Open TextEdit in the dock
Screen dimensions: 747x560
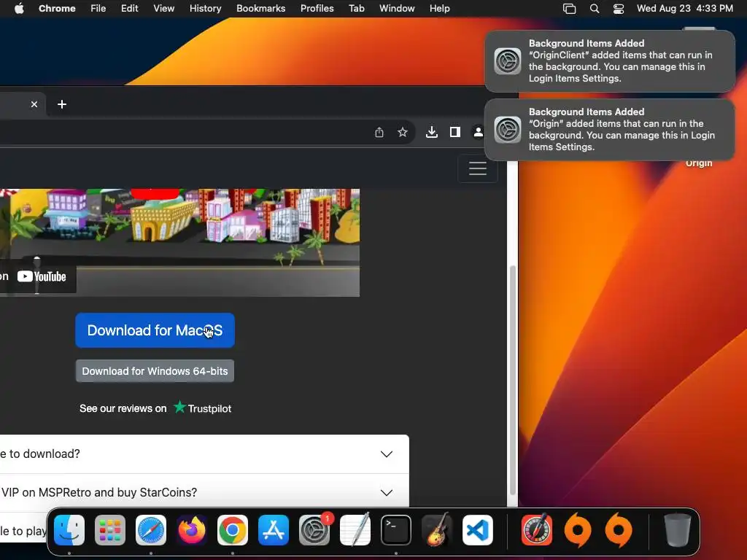(355, 530)
